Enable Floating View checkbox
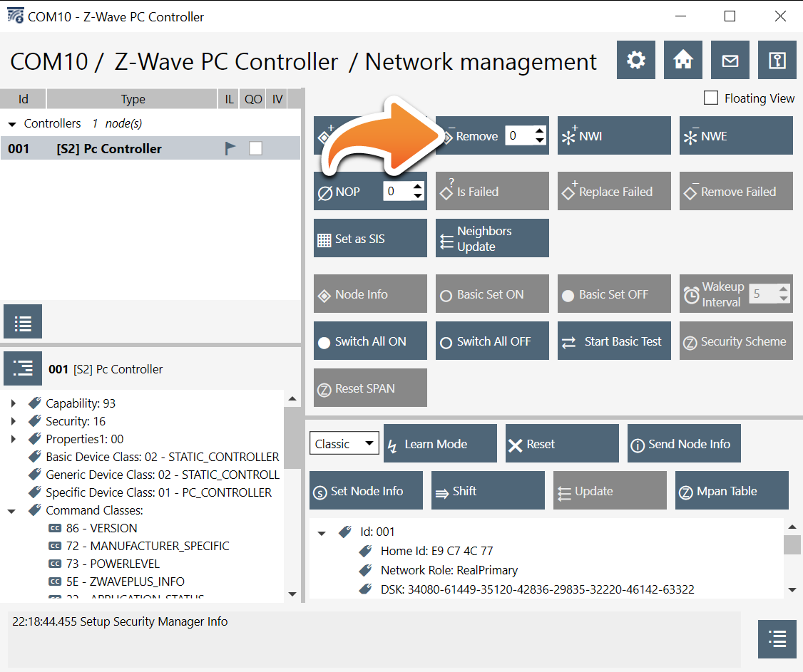 (711, 98)
